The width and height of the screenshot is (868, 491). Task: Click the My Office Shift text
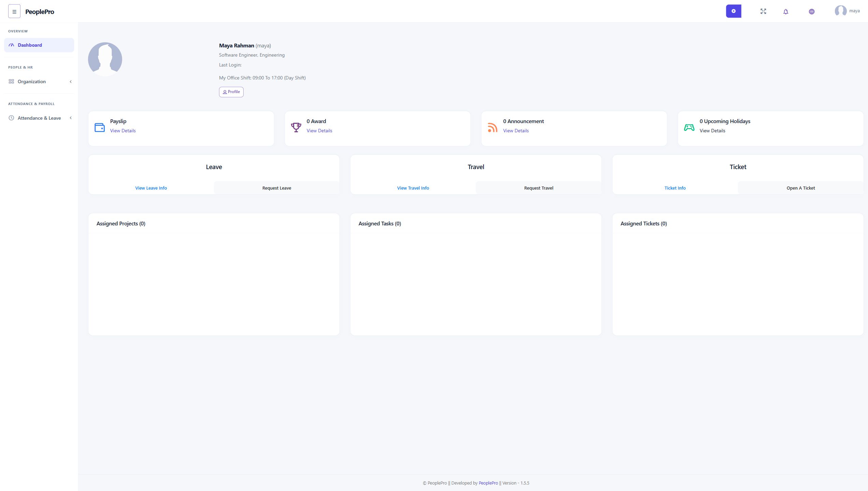tap(262, 78)
